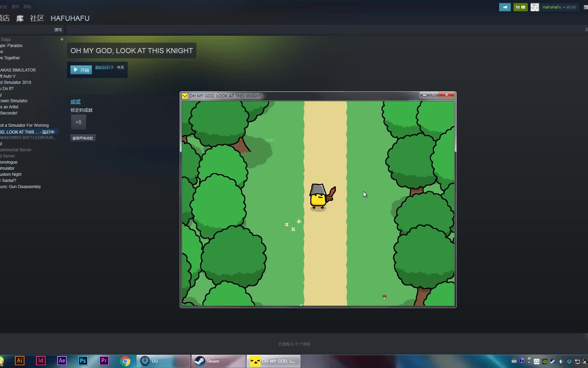This screenshot has width=588, height=368.
Task: Select 'Santa!?' game entry
Action: click(8, 180)
